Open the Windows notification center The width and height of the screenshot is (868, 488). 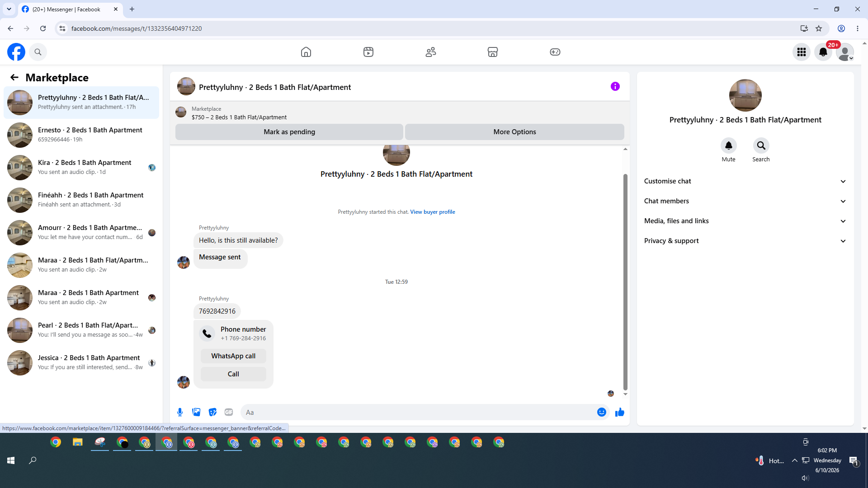tap(854, 461)
